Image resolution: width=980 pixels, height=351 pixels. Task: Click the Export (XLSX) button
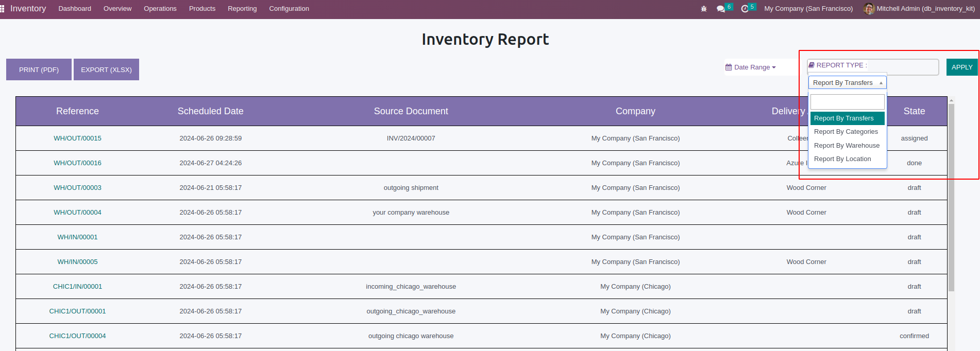pyautogui.click(x=106, y=69)
